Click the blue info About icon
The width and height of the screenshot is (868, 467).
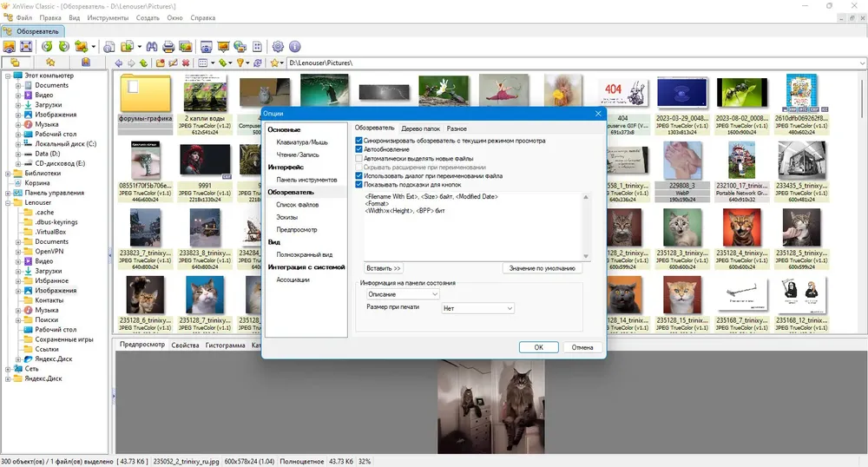point(295,47)
